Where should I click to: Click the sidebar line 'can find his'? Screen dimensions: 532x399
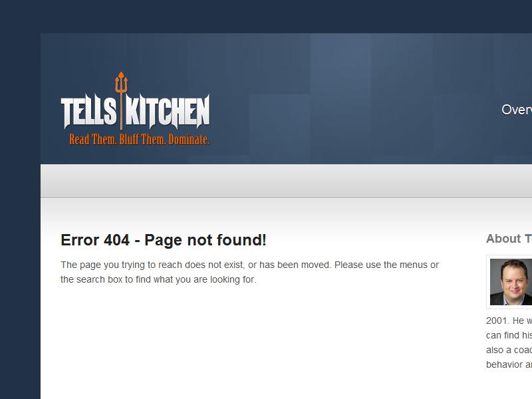tap(509, 335)
